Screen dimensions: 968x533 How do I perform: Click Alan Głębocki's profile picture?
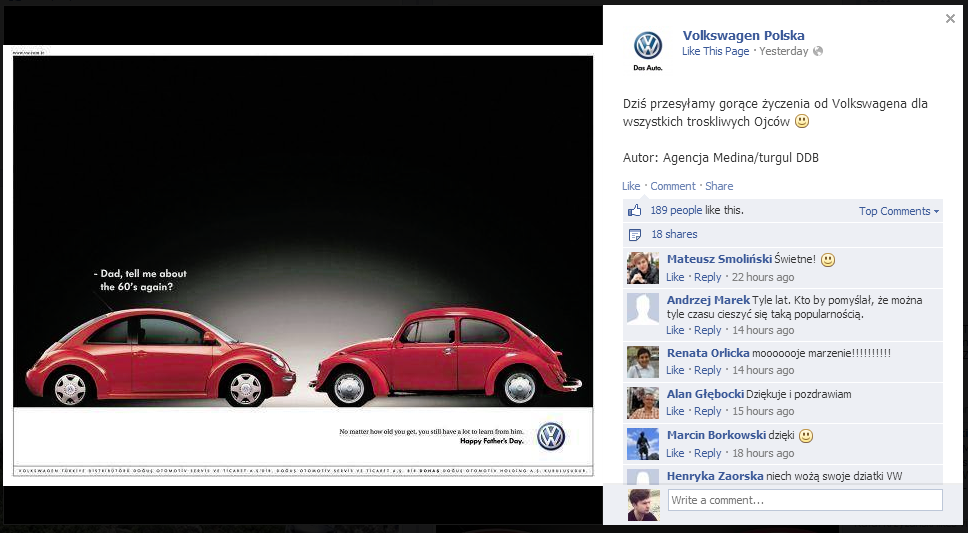[x=643, y=402]
